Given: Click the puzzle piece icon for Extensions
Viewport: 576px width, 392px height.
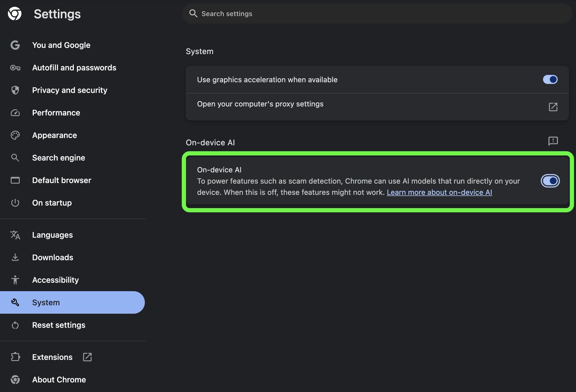Looking at the screenshot, I should pyautogui.click(x=15, y=357).
